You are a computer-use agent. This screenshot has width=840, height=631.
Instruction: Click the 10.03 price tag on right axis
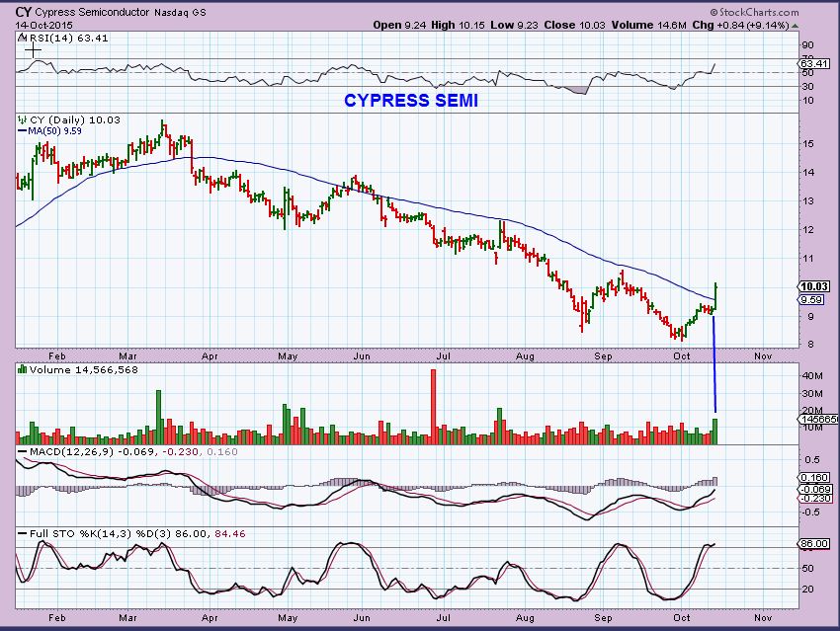click(814, 286)
